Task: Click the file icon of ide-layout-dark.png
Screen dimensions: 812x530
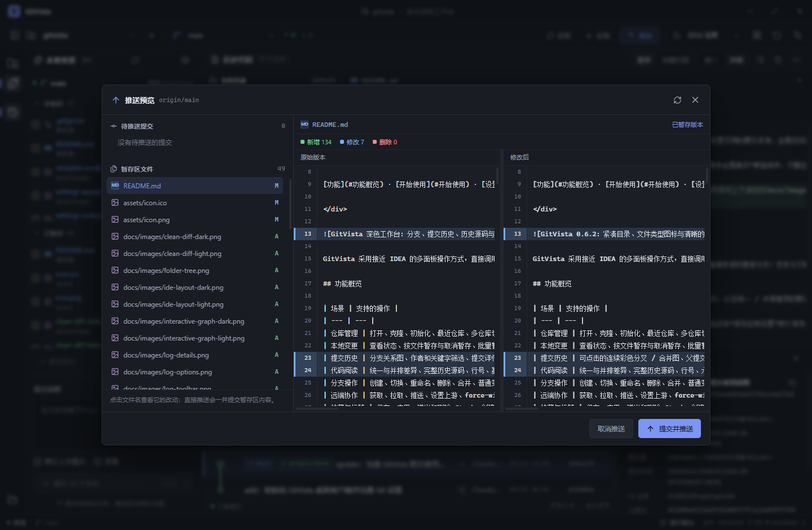Action: click(x=115, y=287)
